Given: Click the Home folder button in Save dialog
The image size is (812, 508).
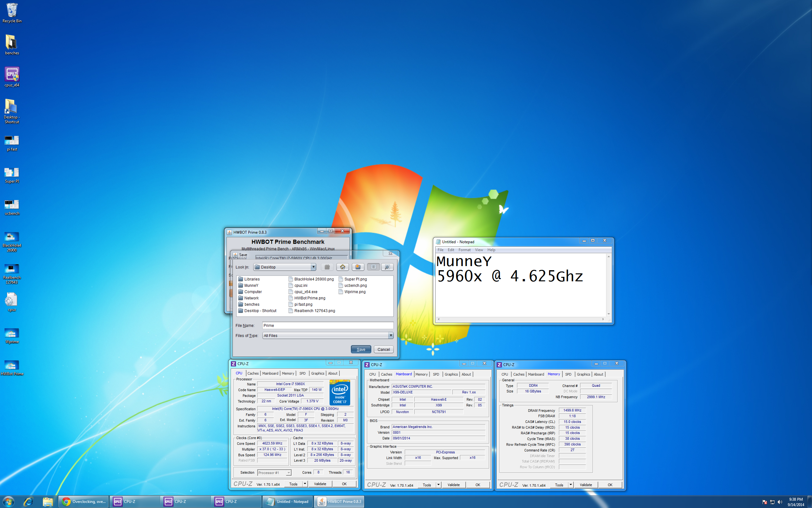Looking at the screenshot, I should tap(342, 267).
